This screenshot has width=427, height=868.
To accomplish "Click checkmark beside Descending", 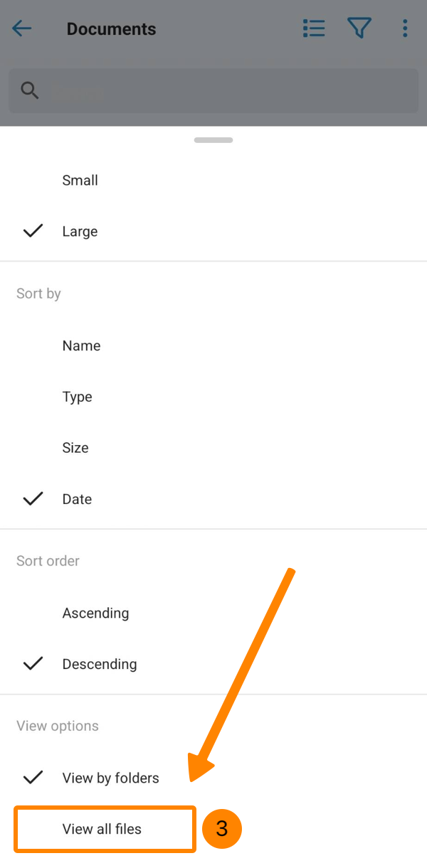I will click(33, 663).
